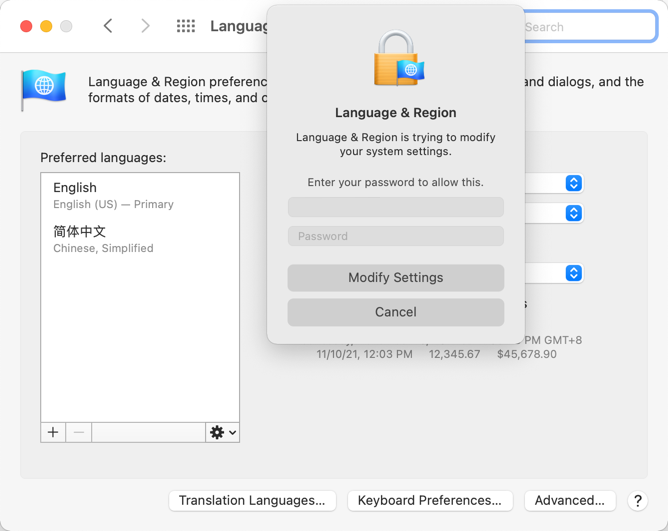Viewport: 668px width, 531px height.
Task: Click the username field above Password
Action: (395, 207)
